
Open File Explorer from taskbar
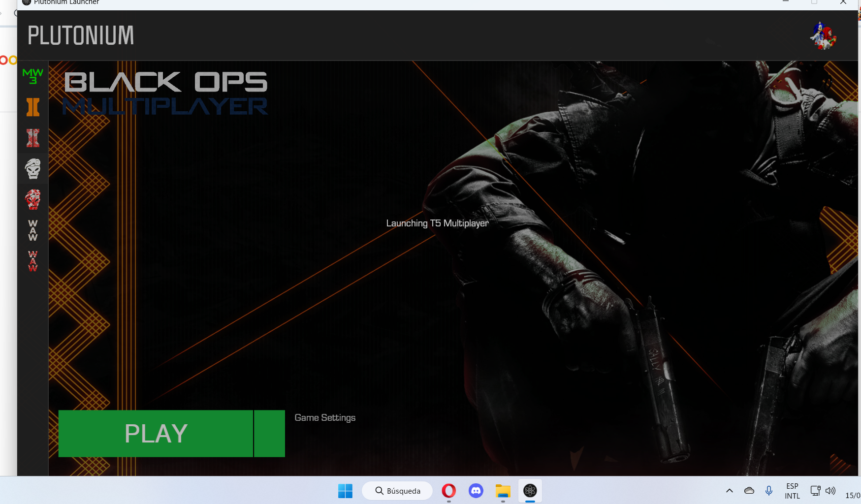(x=503, y=491)
